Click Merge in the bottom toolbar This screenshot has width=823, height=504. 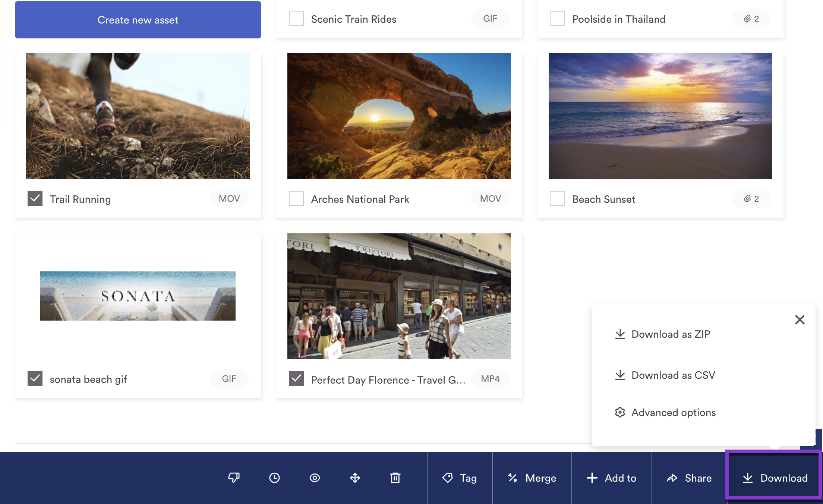(x=532, y=478)
